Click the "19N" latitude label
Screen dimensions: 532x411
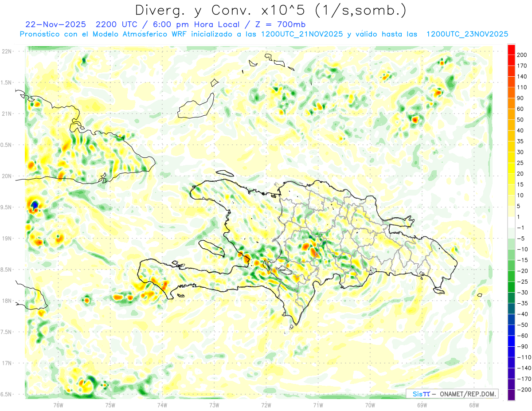coord(7,239)
